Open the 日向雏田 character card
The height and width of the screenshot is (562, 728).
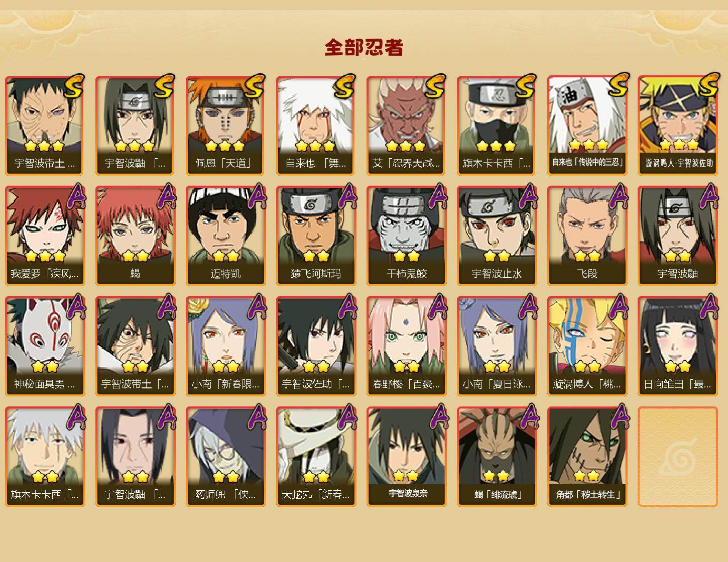coord(677,346)
